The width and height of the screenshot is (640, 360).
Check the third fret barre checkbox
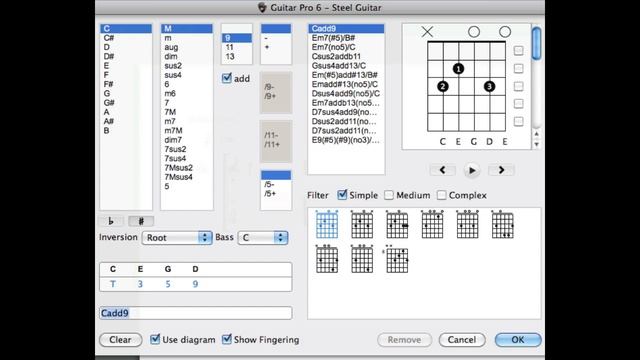point(518,86)
